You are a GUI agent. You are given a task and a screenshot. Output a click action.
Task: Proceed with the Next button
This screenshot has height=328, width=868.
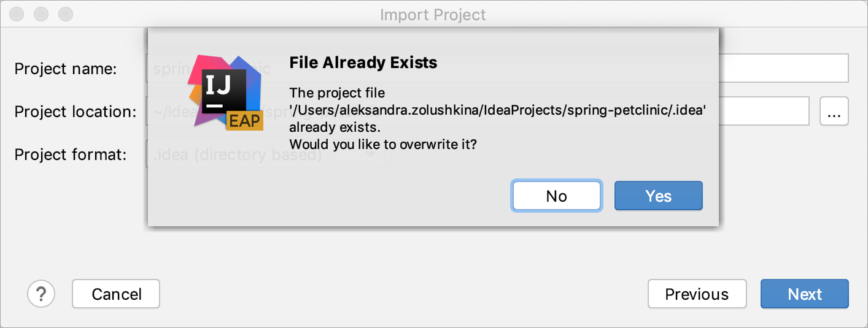click(x=805, y=294)
